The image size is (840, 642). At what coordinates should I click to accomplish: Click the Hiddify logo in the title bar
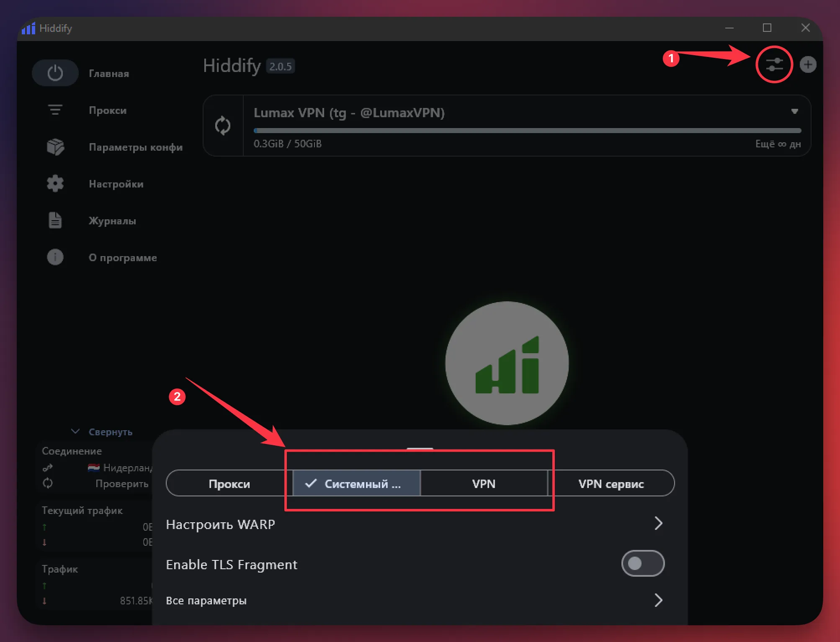click(x=28, y=28)
